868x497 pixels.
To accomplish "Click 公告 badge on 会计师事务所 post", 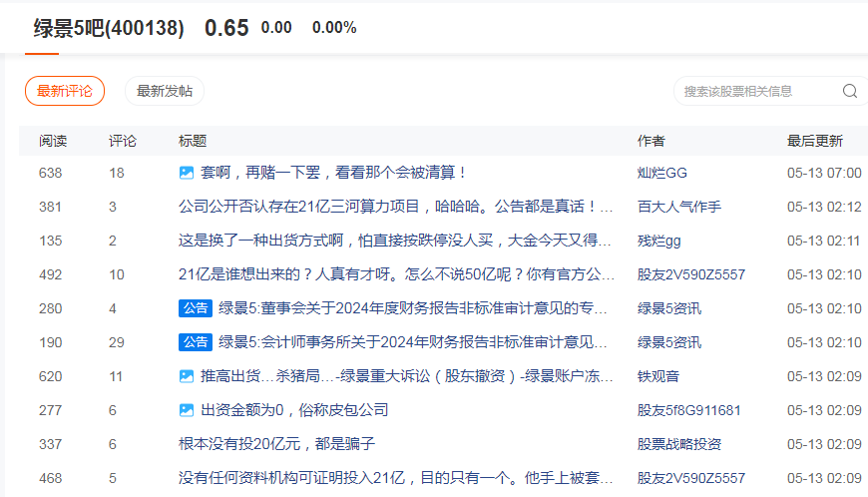I will pos(196,342).
